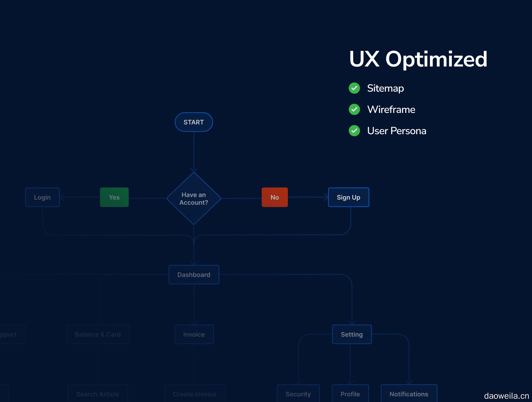Screen dimensions: 532x402
Task: Click the Balance & Card node
Action: tap(98, 334)
